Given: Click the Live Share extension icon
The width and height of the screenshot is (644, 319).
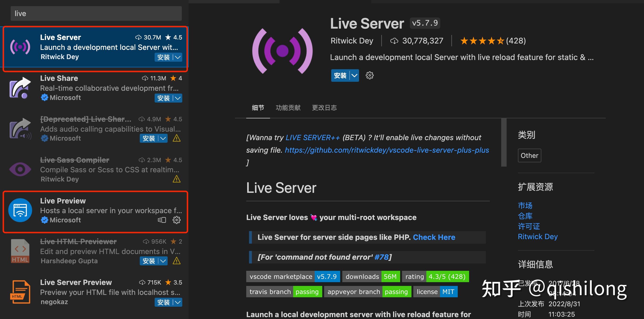Looking at the screenshot, I should pyautogui.click(x=20, y=88).
